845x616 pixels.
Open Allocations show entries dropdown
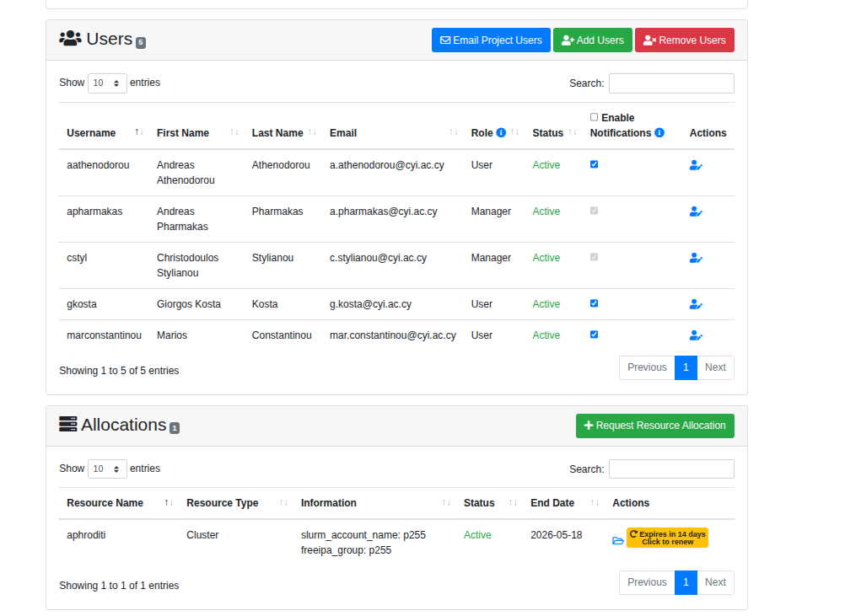pyautogui.click(x=107, y=469)
